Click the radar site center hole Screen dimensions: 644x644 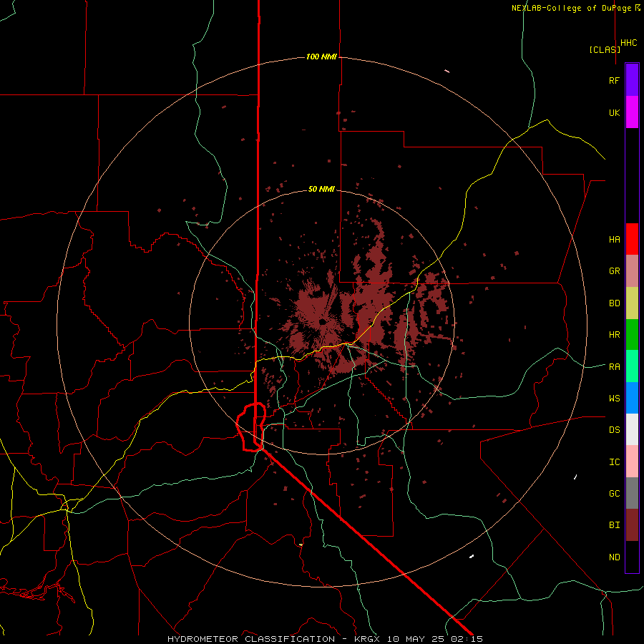tap(323, 321)
